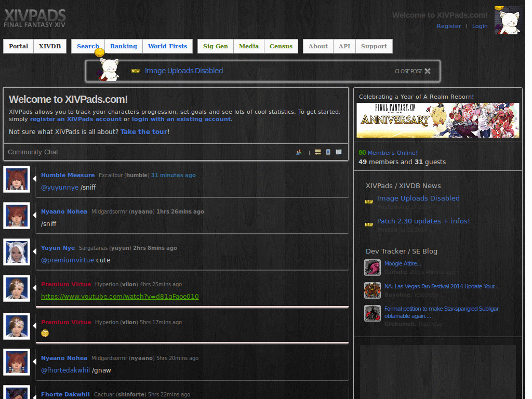The height and width of the screenshot is (399, 532).
Task: Click Nyaano Nohea's avatar on the /gnaw post
Action: click(x=17, y=362)
